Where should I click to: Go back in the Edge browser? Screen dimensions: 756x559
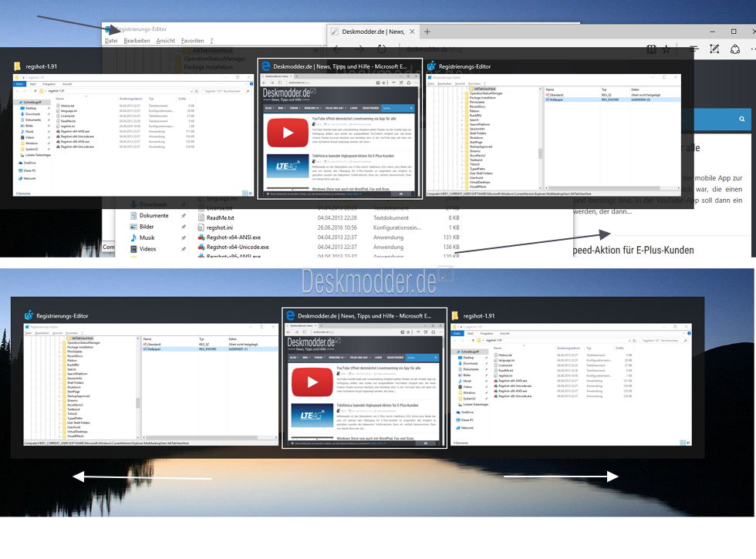coord(338,49)
